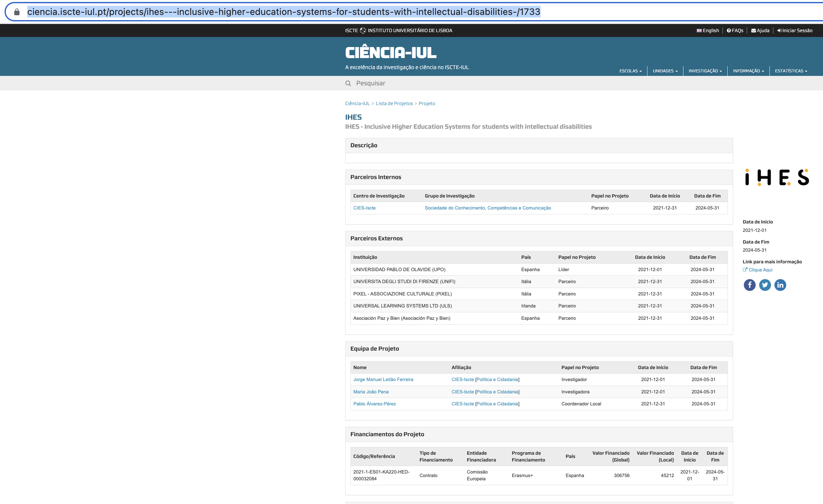Viewport: 823px width, 504px height.
Task: Select PIXEL - ASSOCIAZIONE CULTURALE row
Action: (539, 294)
